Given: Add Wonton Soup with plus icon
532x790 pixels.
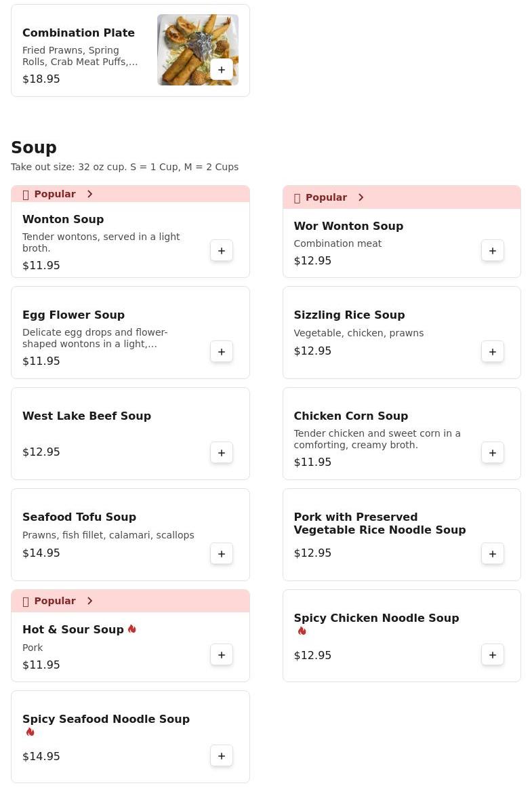Looking at the screenshot, I should point(222,251).
